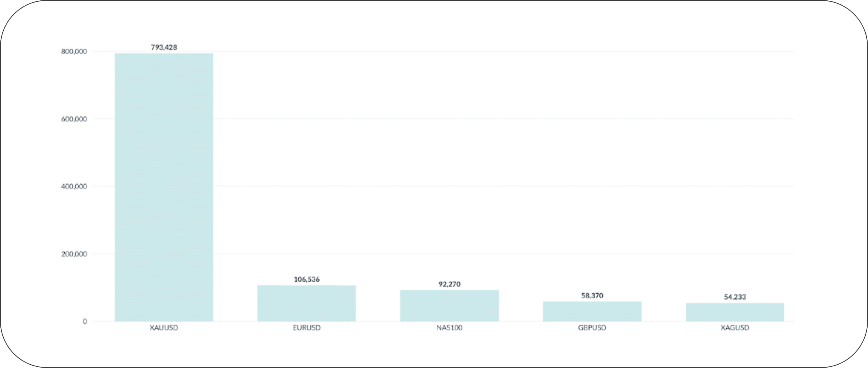Click the XAGUSD bar
Image resolution: width=868 pixels, height=368 pixels.
click(x=735, y=312)
